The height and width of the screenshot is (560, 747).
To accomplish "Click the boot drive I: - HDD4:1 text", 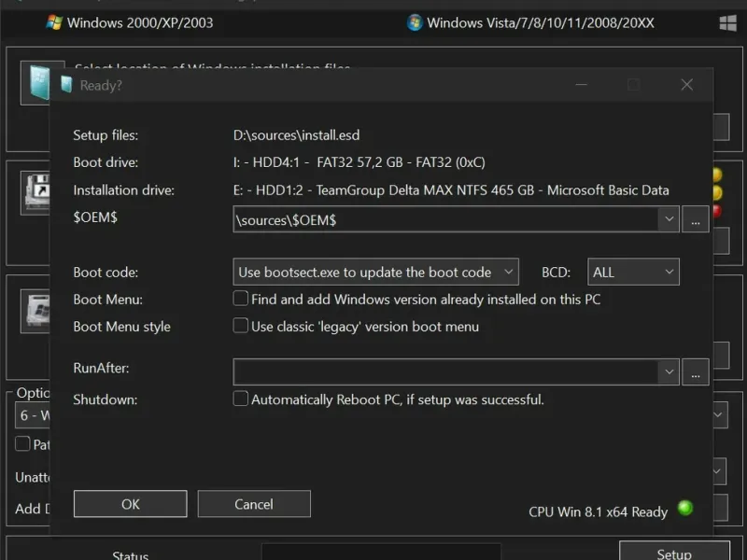I will coord(359,162).
